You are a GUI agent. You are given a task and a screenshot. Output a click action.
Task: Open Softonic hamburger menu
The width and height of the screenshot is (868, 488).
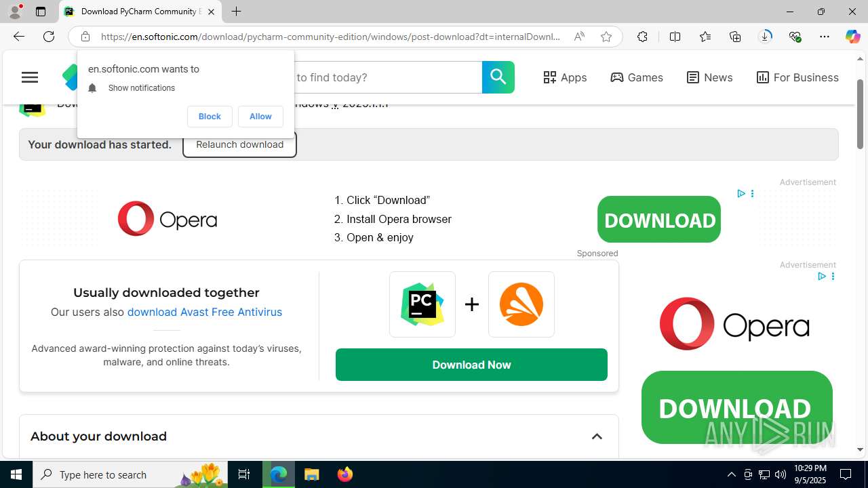pyautogui.click(x=30, y=77)
